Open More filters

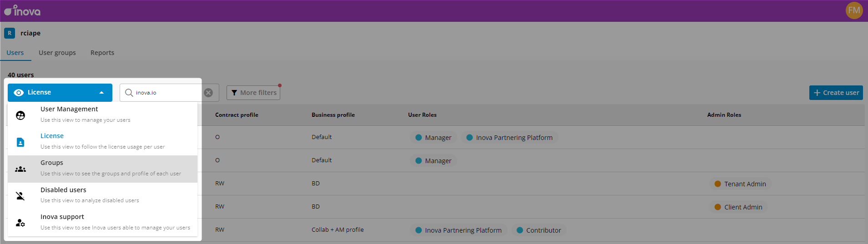[x=253, y=93]
